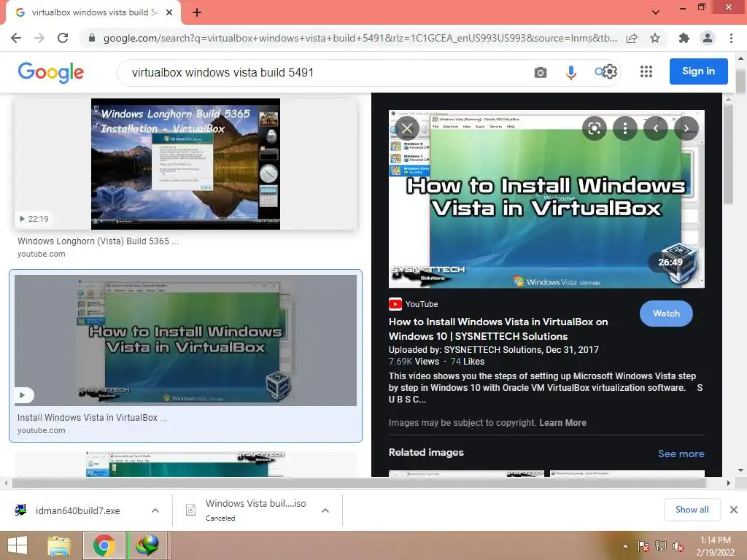The height and width of the screenshot is (560, 747).
Task: Open the Windows Longhorn Build 5365 thumbnail
Action: coord(185,164)
